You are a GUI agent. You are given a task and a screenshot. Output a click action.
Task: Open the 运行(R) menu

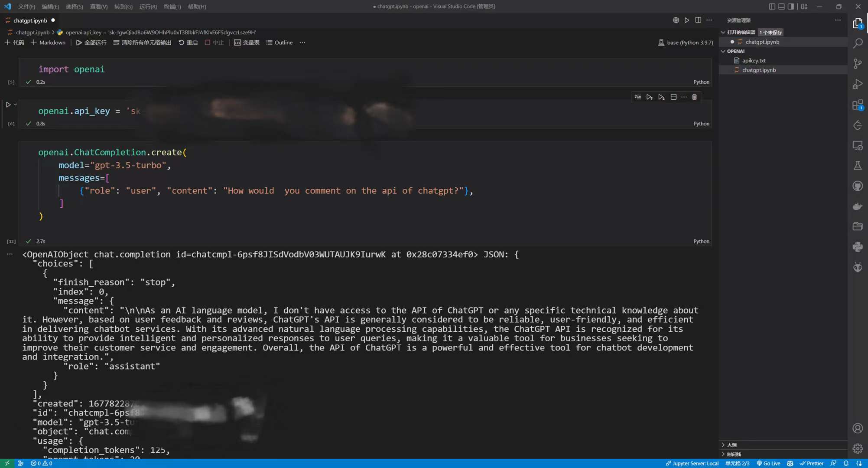[148, 6]
